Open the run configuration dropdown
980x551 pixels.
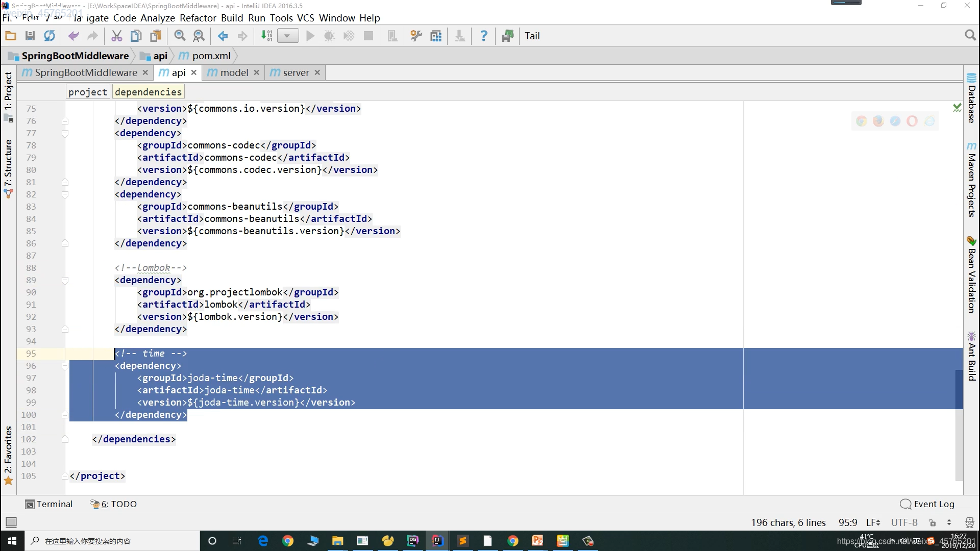click(288, 36)
